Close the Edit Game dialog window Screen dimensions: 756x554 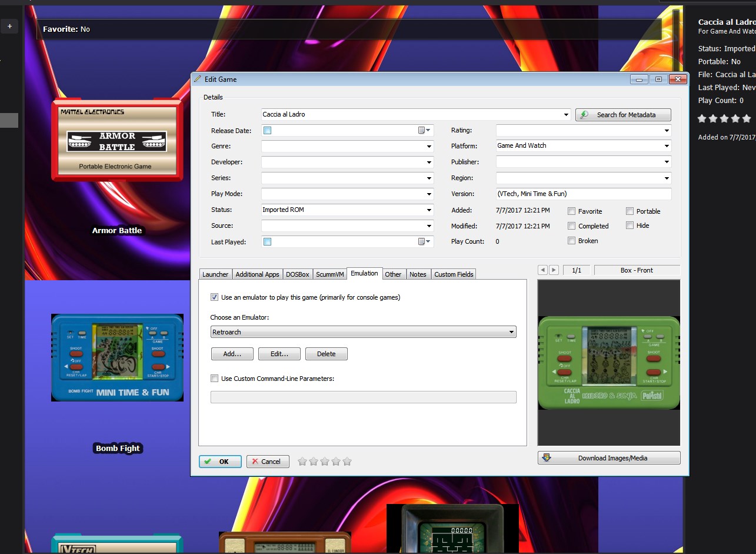[x=678, y=79]
